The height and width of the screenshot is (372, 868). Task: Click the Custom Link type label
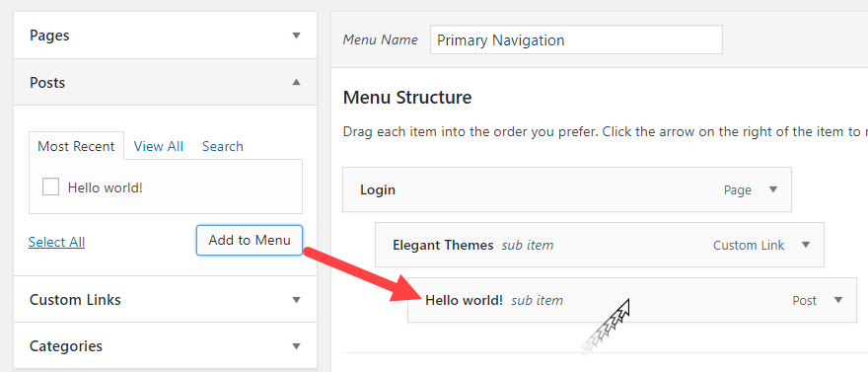point(749,246)
